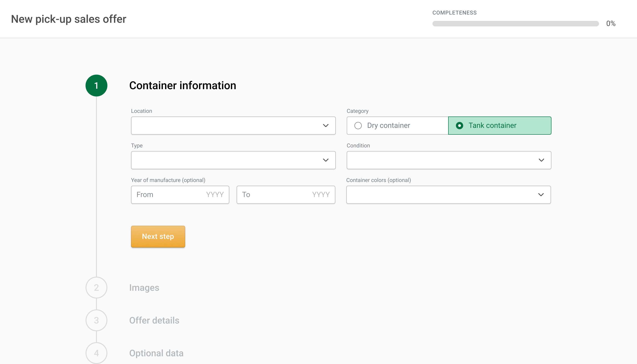
Task: Open the Location dropdown
Action: (x=233, y=126)
